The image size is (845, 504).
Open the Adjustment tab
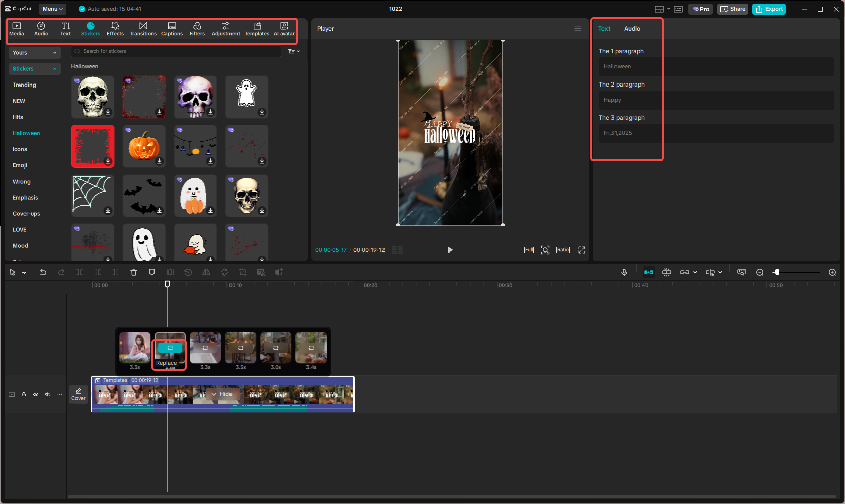point(226,29)
